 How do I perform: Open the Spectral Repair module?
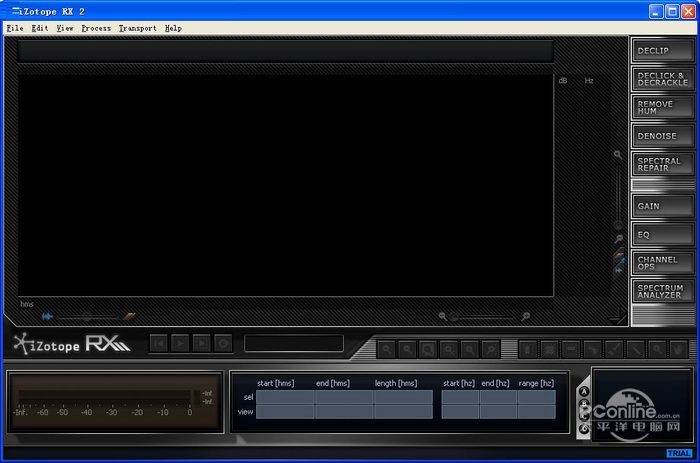coord(663,164)
